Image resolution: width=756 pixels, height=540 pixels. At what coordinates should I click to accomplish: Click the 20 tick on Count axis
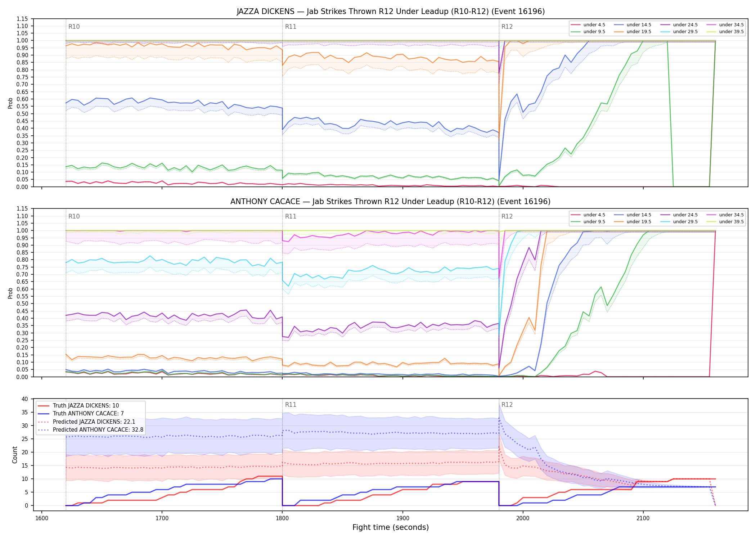[x=25, y=452]
